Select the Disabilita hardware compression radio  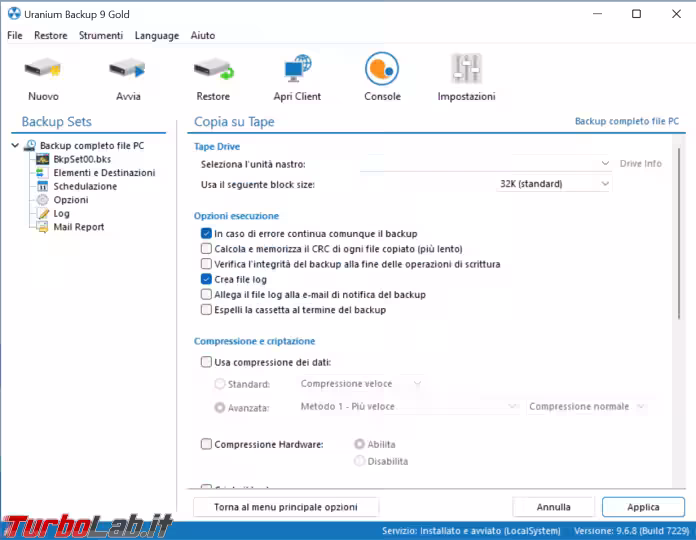coord(359,461)
